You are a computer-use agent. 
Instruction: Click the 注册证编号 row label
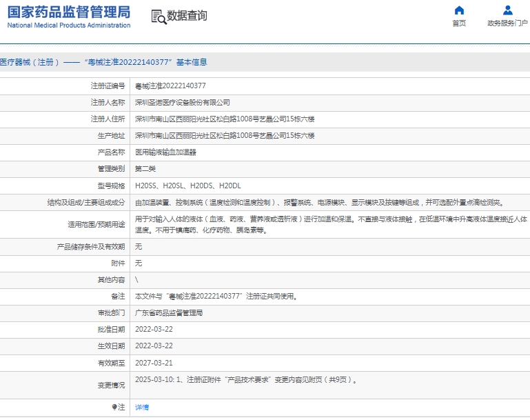[108, 86]
